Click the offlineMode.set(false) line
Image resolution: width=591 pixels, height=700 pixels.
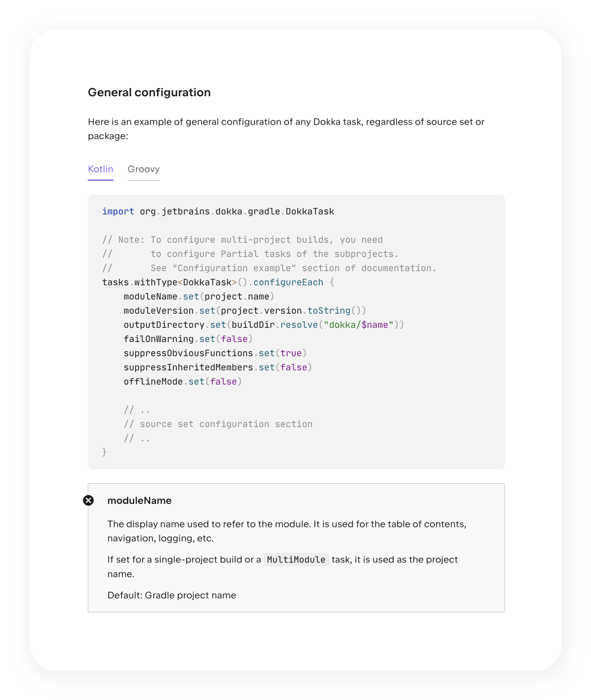point(183,382)
